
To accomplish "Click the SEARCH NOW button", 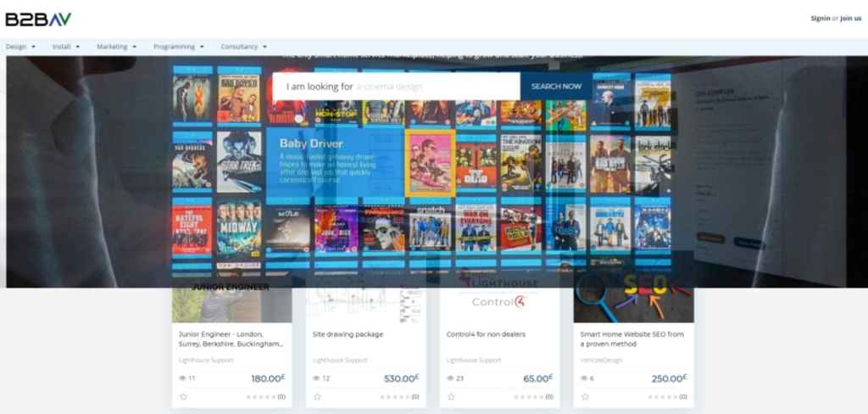I will (556, 87).
